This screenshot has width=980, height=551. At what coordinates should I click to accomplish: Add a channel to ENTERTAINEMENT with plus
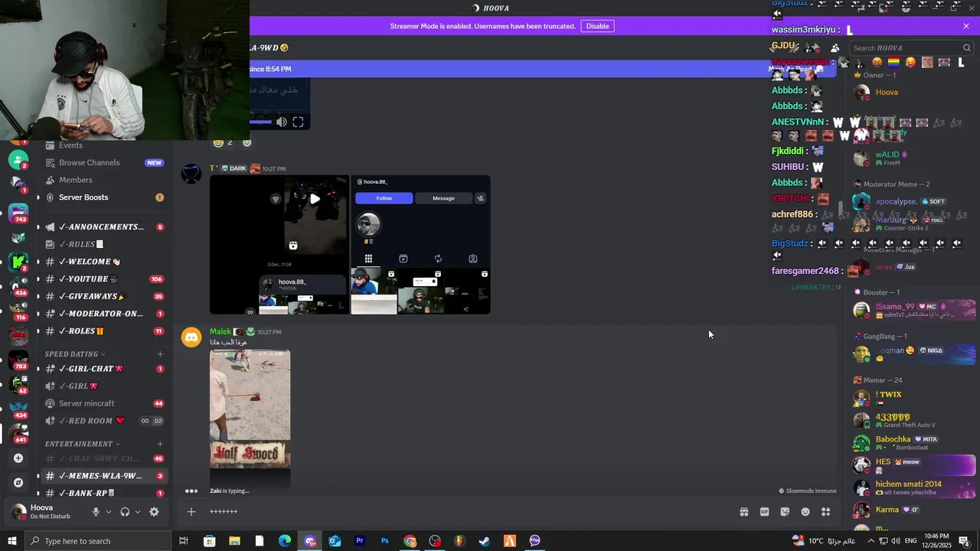click(x=160, y=444)
